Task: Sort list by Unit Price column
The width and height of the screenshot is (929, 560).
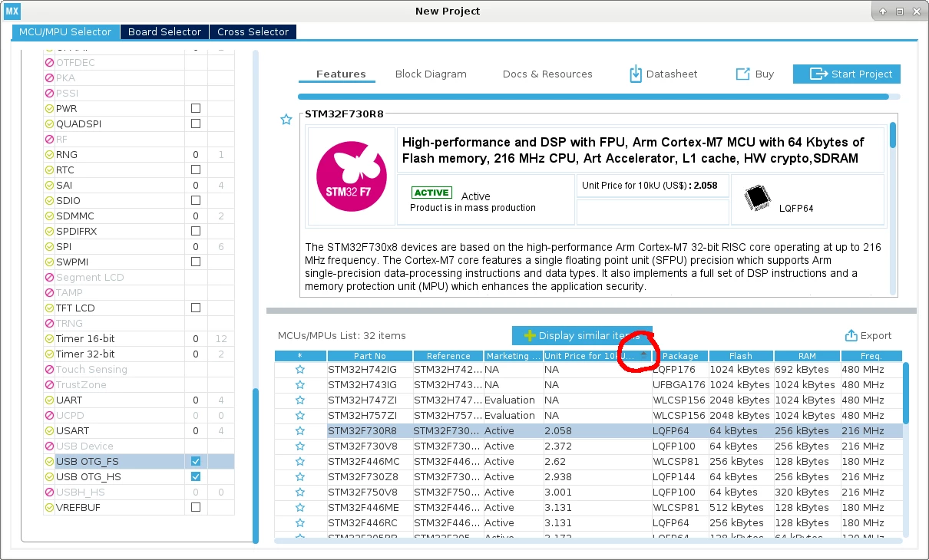Action: pyautogui.click(x=597, y=356)
